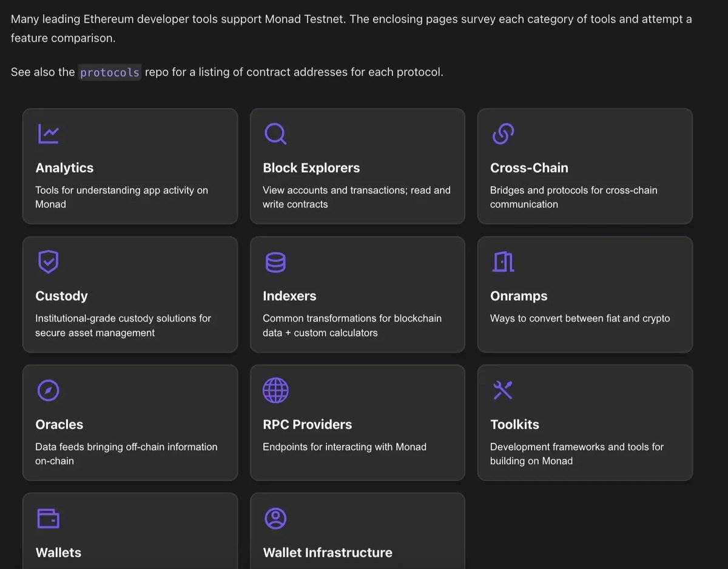The image size is (728, 569).
Task: Open the RPC Providers category page
Action: [357, 423]
